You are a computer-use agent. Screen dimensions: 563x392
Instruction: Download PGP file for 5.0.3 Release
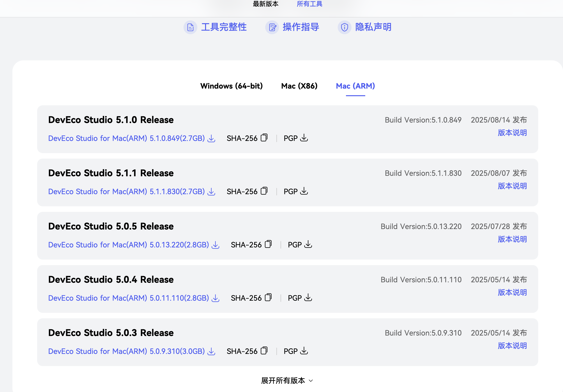tap(304, 351)
